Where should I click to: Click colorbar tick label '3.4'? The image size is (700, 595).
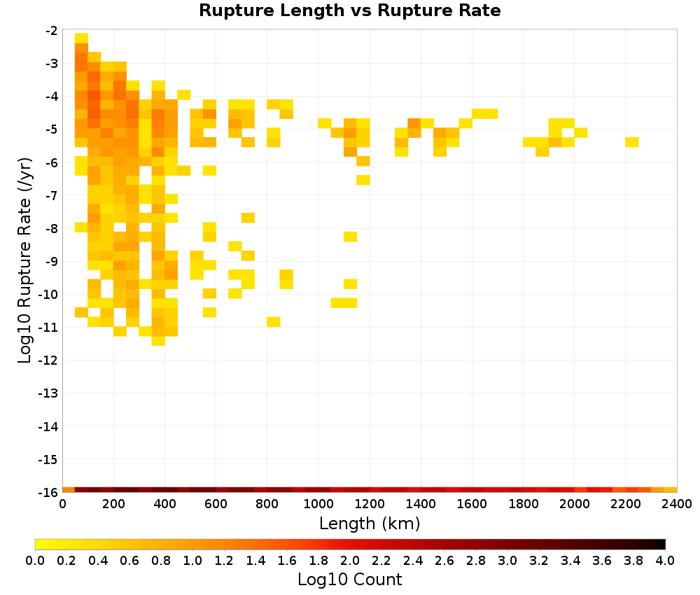tap(570, 561)
